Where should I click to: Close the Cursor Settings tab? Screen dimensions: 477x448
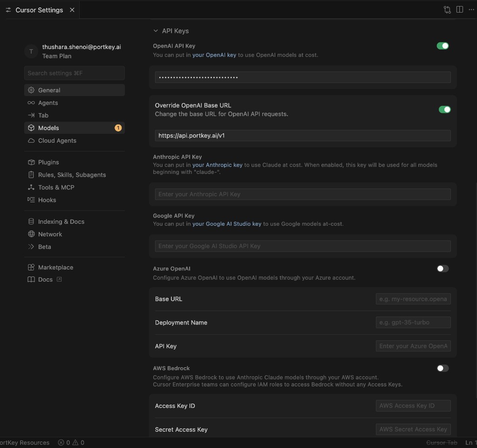[72, 10]
